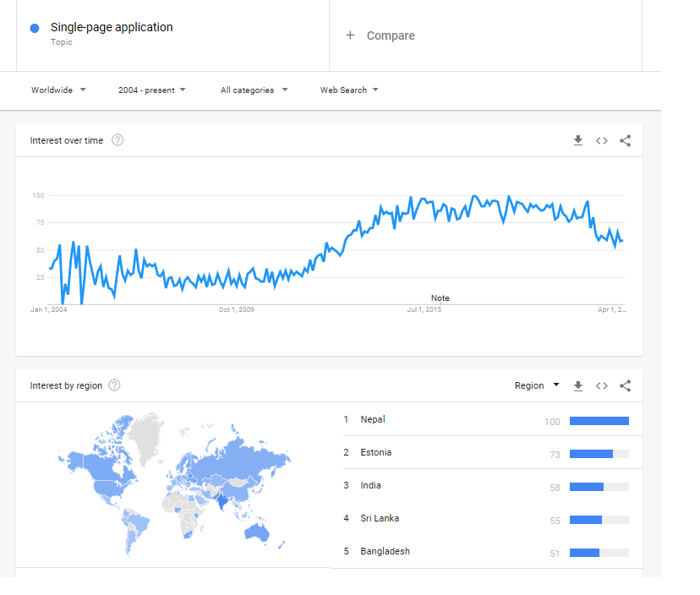Select Nepal in the region list
The image size is (700, 595).
(x=373, y=419)
